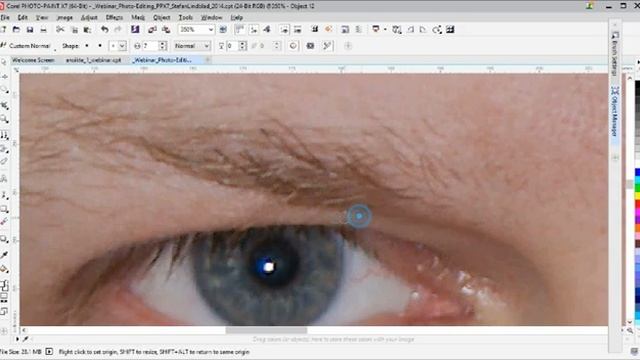Click the Paste icon

click(x=87, y=29)
